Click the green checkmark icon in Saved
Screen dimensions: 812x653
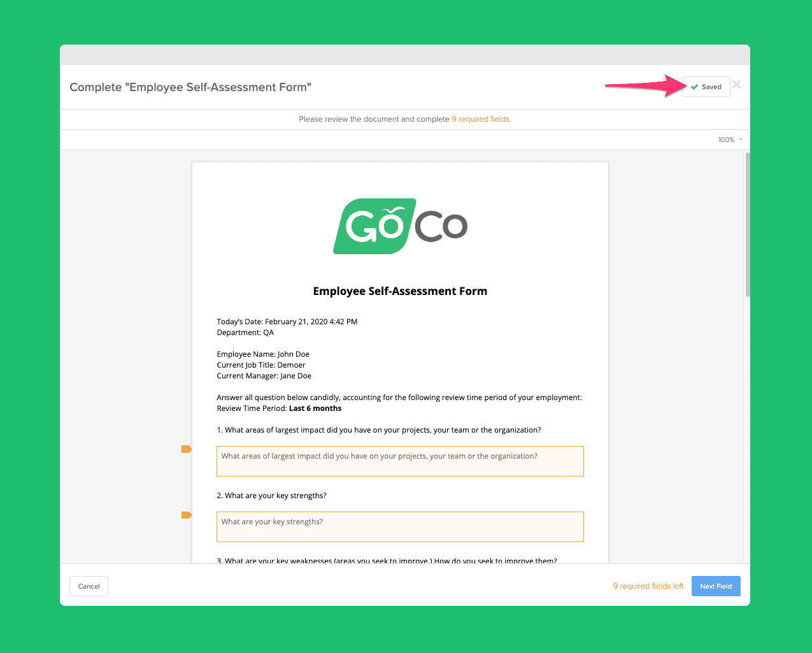coord(694,87)
